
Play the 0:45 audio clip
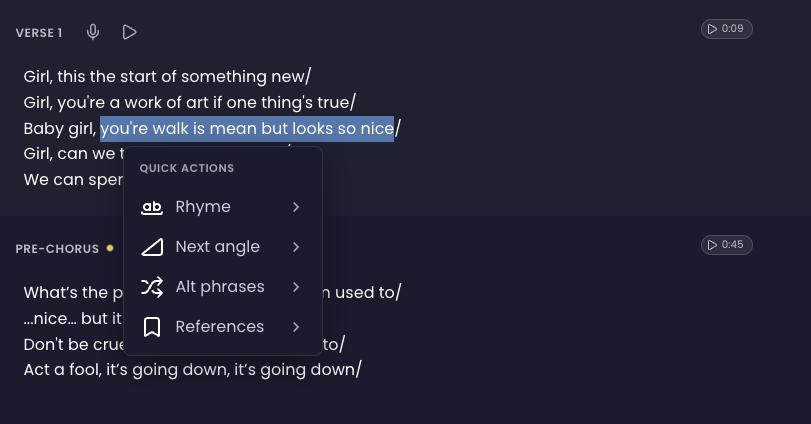(x=726, y=245)
